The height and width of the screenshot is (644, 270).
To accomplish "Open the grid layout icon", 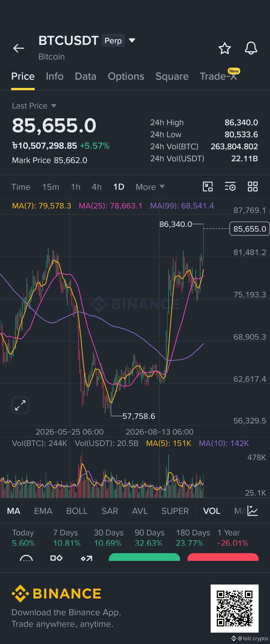I will pos(252,187).
